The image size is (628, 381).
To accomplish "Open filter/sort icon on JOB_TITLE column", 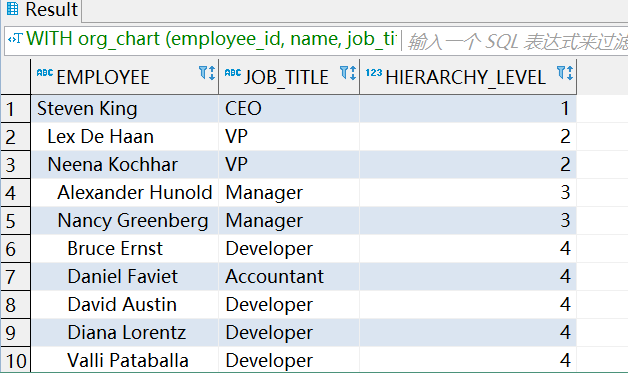I will pos(348,73).
